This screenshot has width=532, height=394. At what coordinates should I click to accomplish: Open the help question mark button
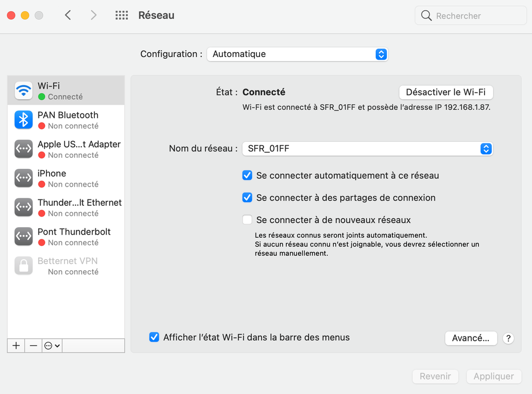tap(508, 338)
